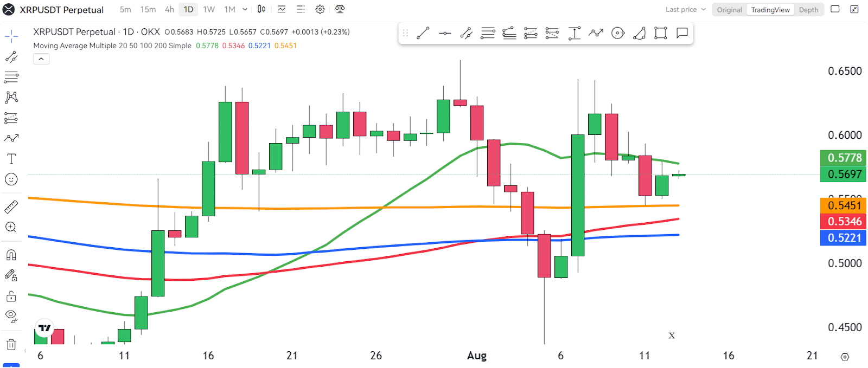The image size is (868, 368).
Task: Click the trash remove drawings icon
Action: point(11,344)
